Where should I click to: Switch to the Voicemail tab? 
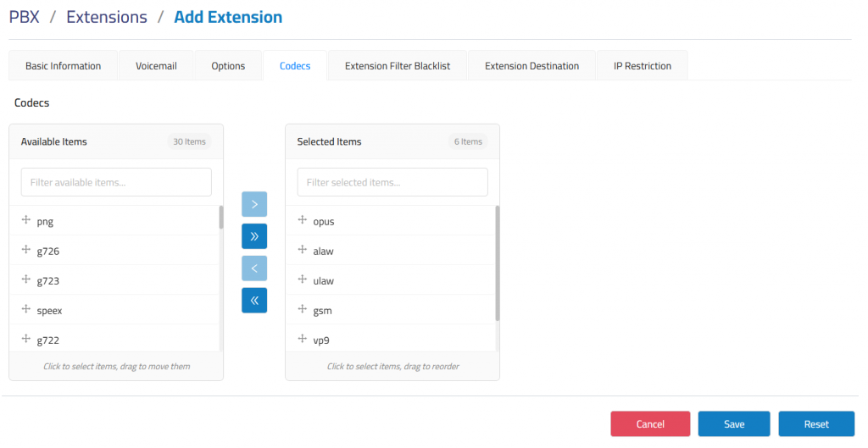[x=156, y=66]
